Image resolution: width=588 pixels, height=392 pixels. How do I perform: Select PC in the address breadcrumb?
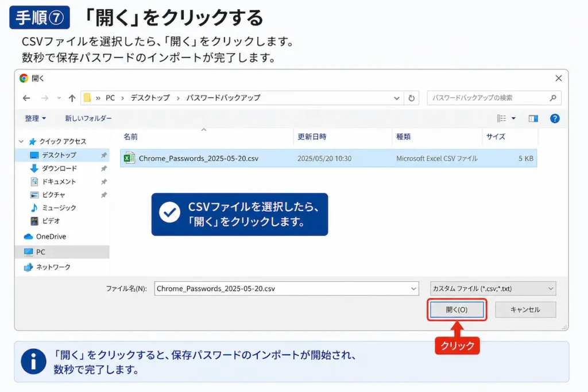click(x=110, y=98)
